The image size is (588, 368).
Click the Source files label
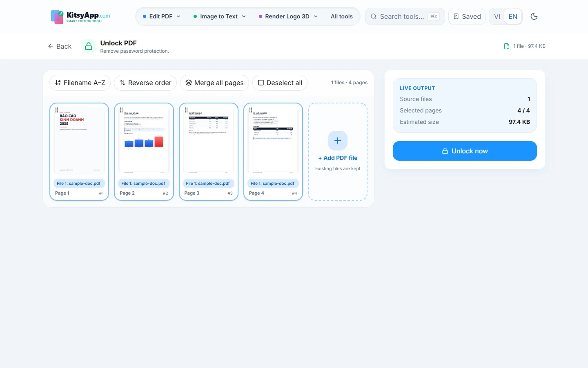[416, 99]
